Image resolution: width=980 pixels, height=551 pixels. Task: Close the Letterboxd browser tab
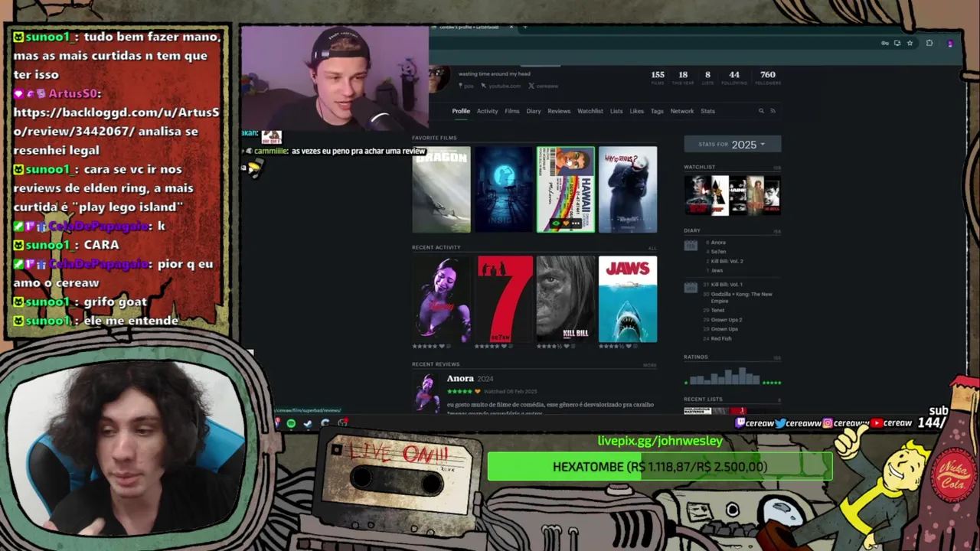[511, 27]
